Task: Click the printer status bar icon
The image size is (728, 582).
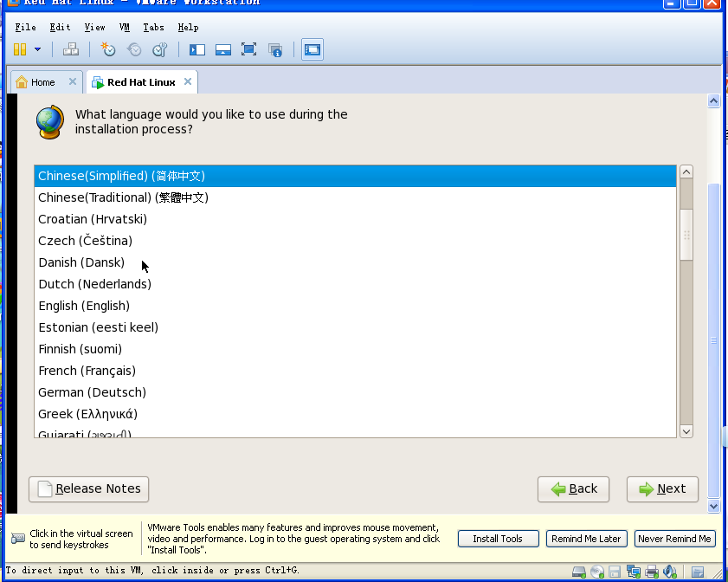Action: click(652, 572)
